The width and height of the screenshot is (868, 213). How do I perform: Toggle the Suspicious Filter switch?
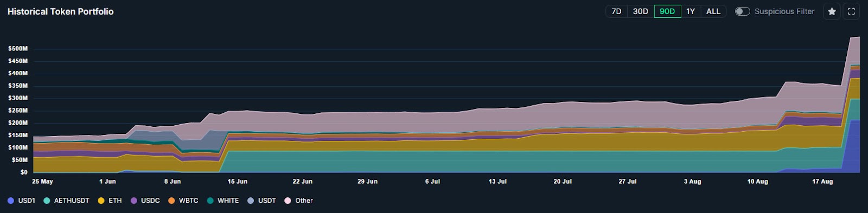pyautogui.click(x=742, y=11)
